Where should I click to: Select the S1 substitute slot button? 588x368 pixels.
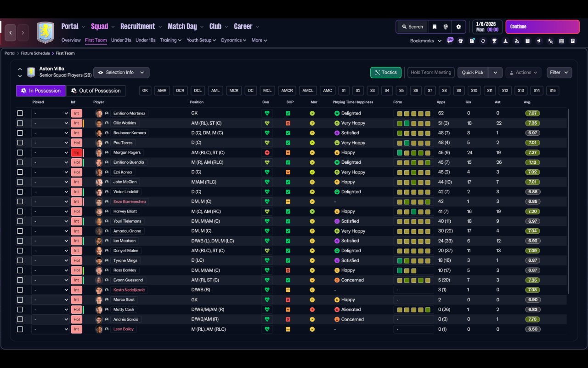[x=344, y=91]
